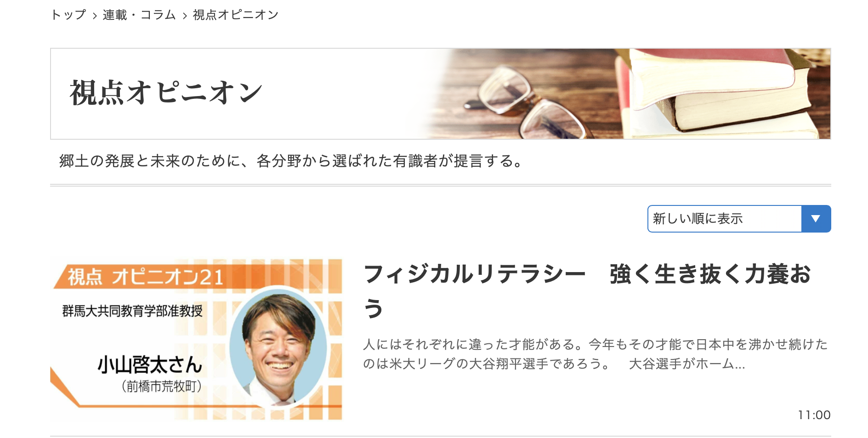Open the 連載・コラム breadcrumb link
The width and height of the screenshot is (868, 438).
139,15
